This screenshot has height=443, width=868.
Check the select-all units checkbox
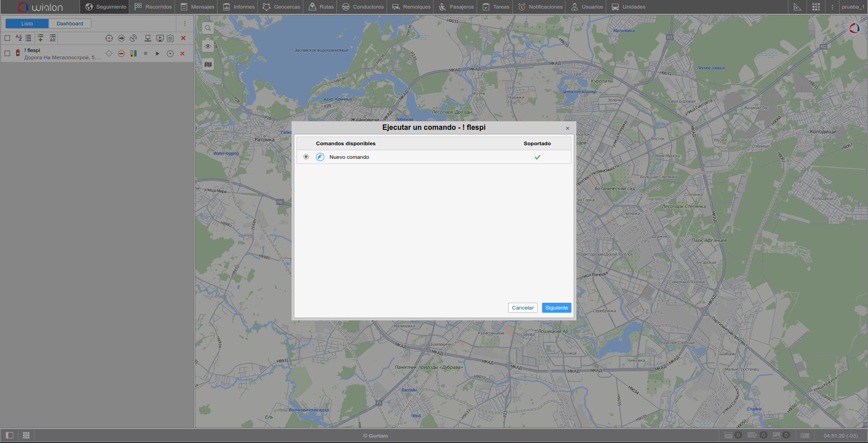click(x=7, y=38)
